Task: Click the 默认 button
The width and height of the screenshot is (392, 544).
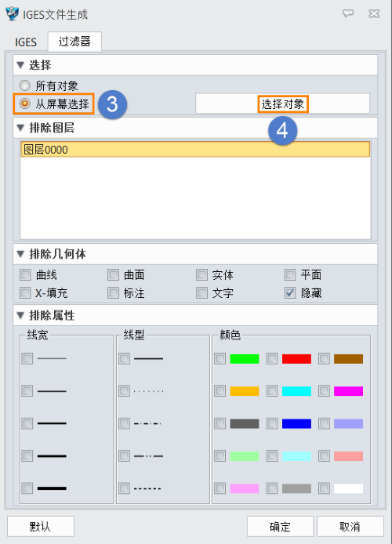Action: click(40, 527)
